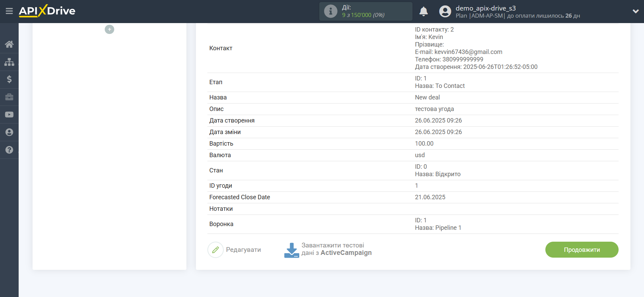This screenshot has height=297, width=644.
Task: Click the actions info icon
Action: coord(330,11)
